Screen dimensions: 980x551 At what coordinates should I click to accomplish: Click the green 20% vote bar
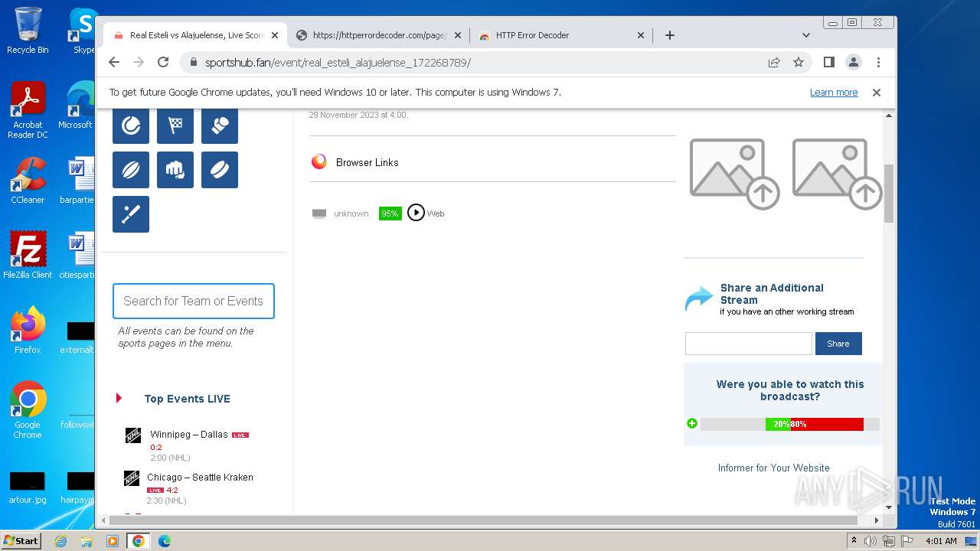[x=778, y=424]
